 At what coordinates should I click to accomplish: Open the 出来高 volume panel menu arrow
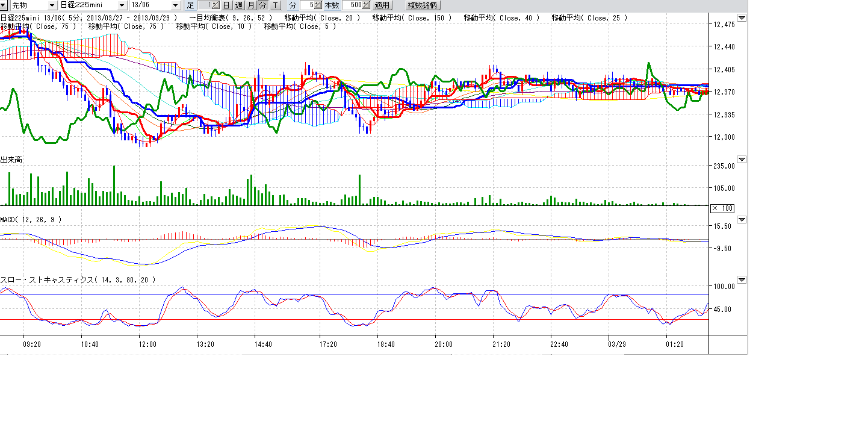click(x=742, y=160)
